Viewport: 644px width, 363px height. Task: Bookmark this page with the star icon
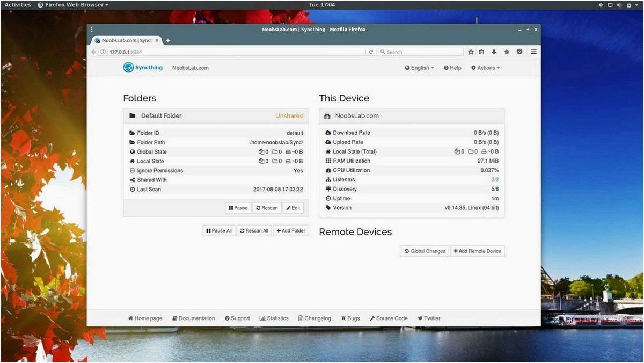(x=471, y=52)
